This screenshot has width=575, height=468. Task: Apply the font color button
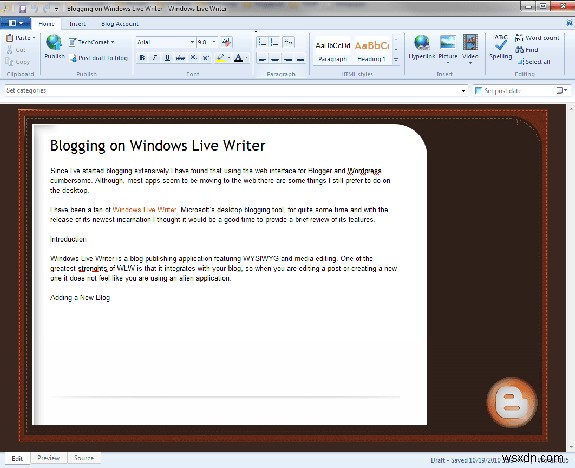(x=238, y=58)
